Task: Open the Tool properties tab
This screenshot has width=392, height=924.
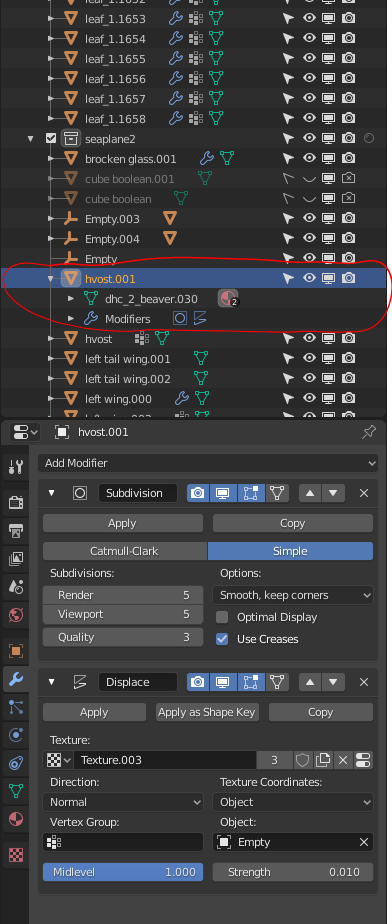Action: (15, 468)
